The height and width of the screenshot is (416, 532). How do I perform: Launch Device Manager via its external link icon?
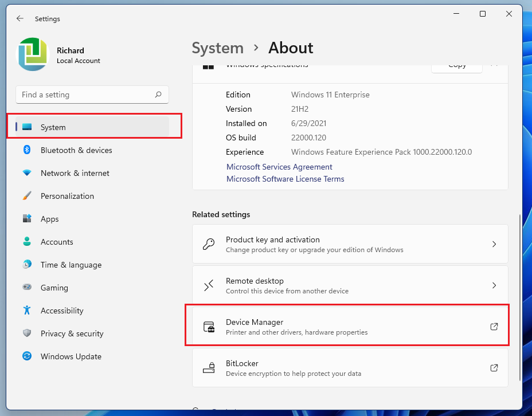tap(494, 326)
